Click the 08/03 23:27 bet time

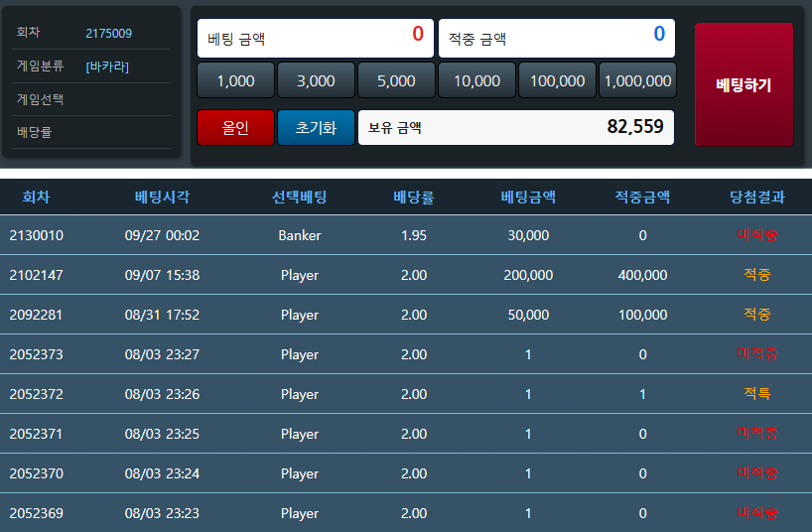click(162, 354)
